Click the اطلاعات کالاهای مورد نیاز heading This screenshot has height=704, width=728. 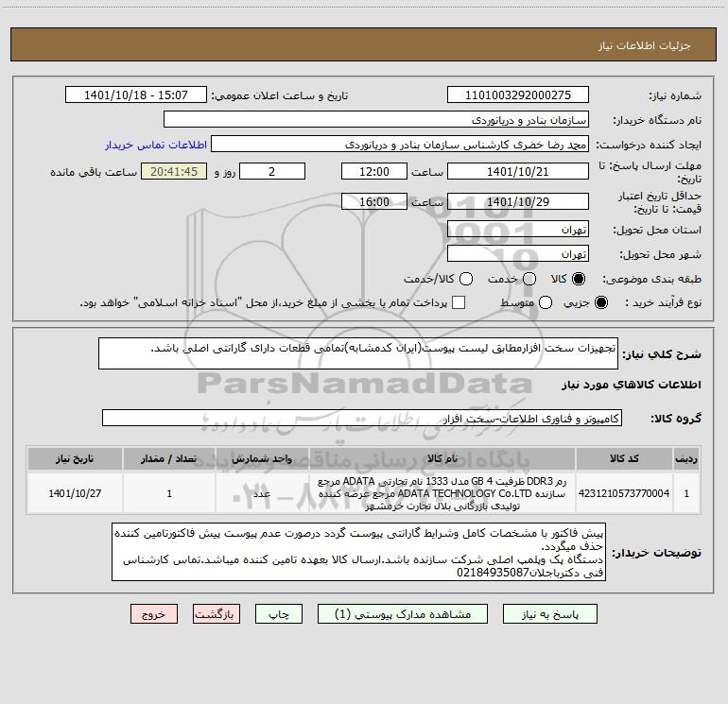(x=632, y=385)
